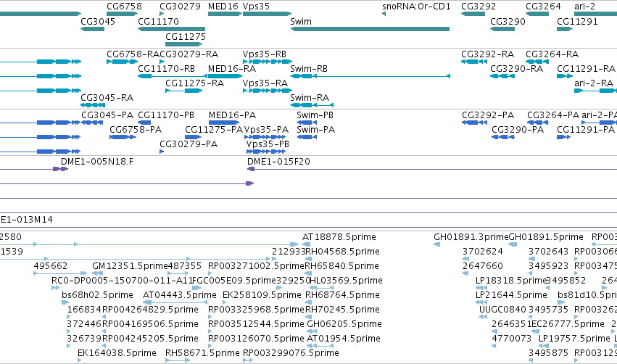Click the DME1-015F20 BAC label
This screenshot has height=364, width=617.
[x=278, y=162]
